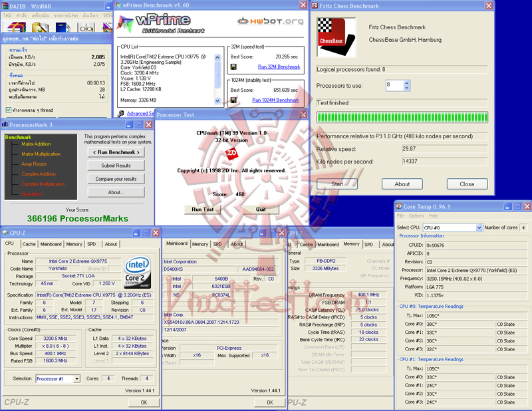
Task: Switch to the Memory tab in the left CPU-Z window
Action: pyautogui.click(x=74, y=244)
